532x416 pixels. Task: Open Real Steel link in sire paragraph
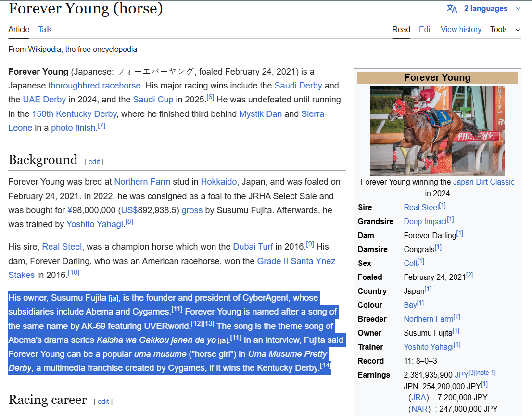62,247
